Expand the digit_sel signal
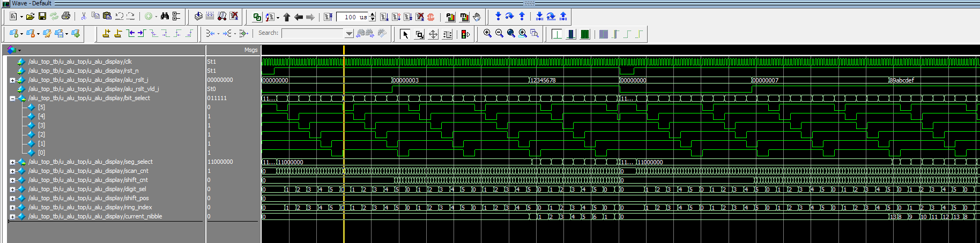 (x=12, y=189)
